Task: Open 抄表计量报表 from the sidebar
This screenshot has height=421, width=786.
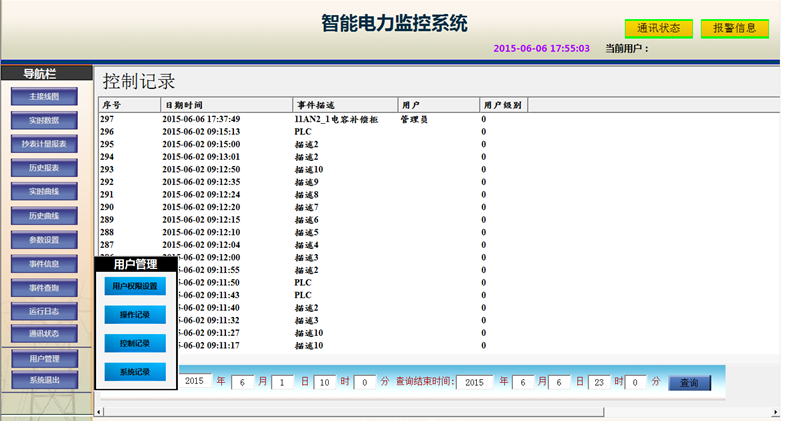Action: click(x=44, y=145)
